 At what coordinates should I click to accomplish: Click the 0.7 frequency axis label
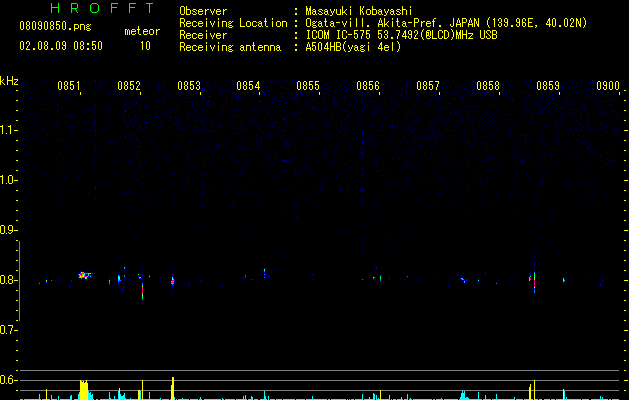point(8,330)
